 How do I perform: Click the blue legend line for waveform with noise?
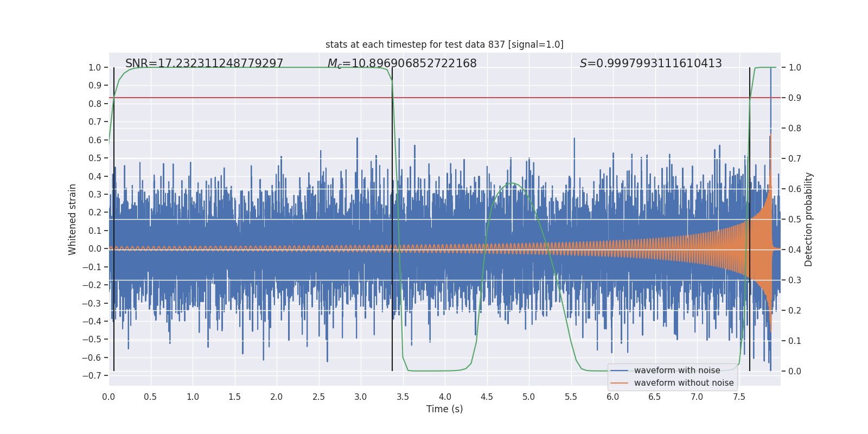coord(620,371)
